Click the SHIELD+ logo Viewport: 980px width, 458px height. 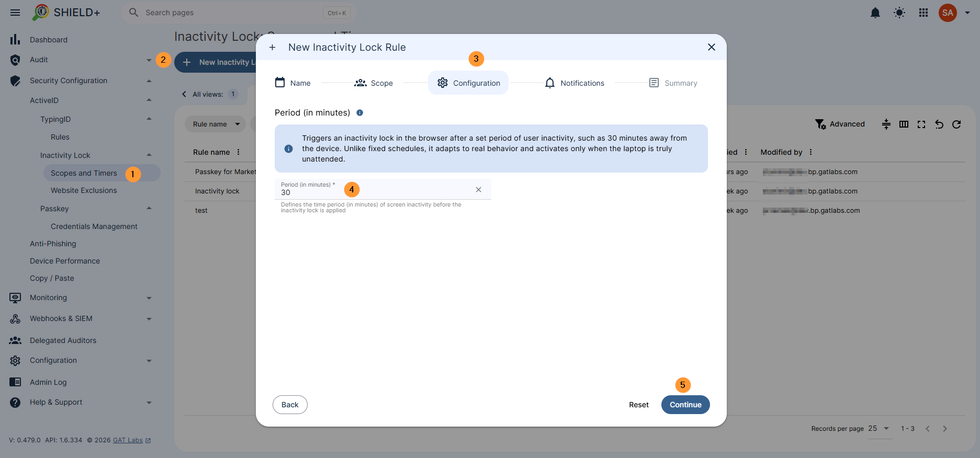pyautogui.click(x=66, y=12)
